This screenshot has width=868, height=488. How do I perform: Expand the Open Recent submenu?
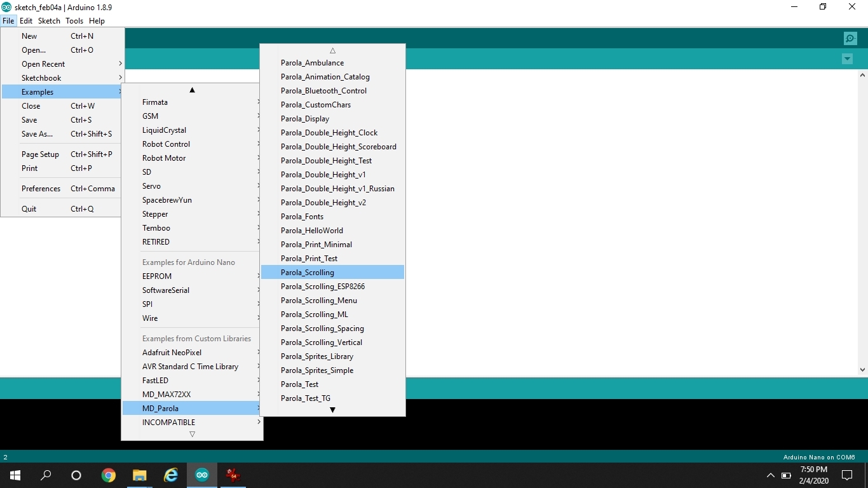coord(62,64)
